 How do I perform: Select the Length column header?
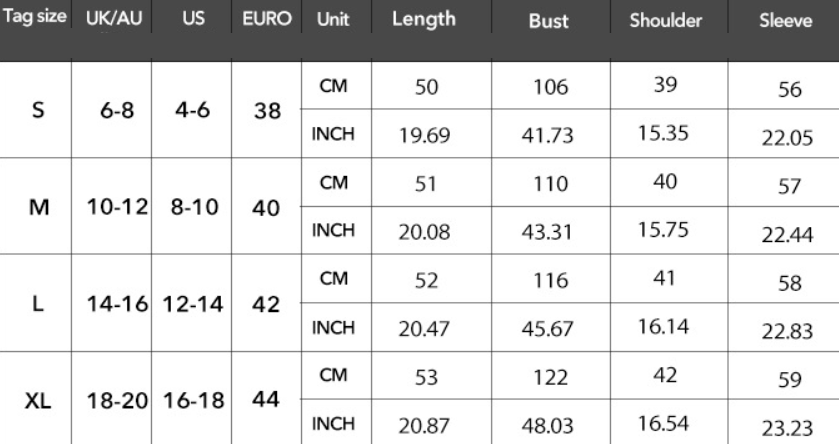pyautogui.click(x=423, y=18)
